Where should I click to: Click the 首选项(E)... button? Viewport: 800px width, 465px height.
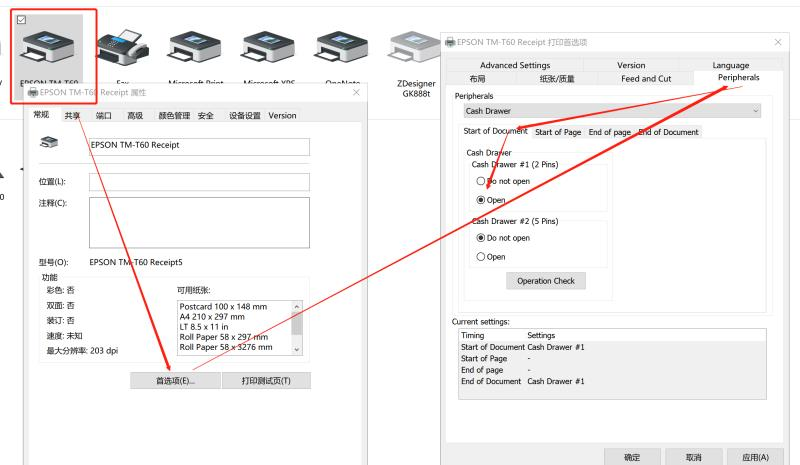(176, 381)
